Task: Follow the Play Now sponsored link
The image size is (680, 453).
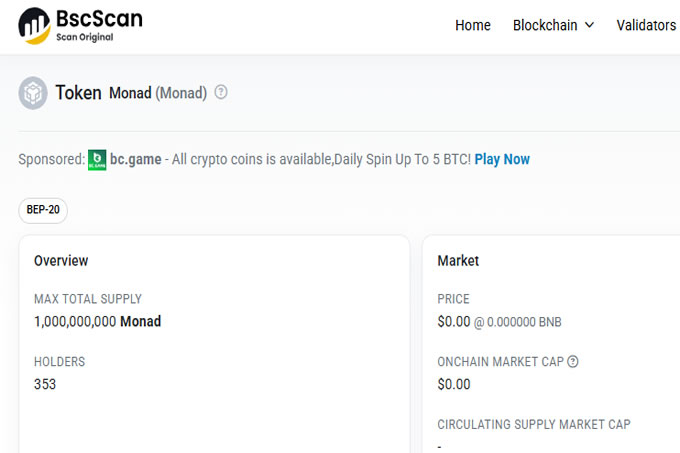Action: point(502,159)
